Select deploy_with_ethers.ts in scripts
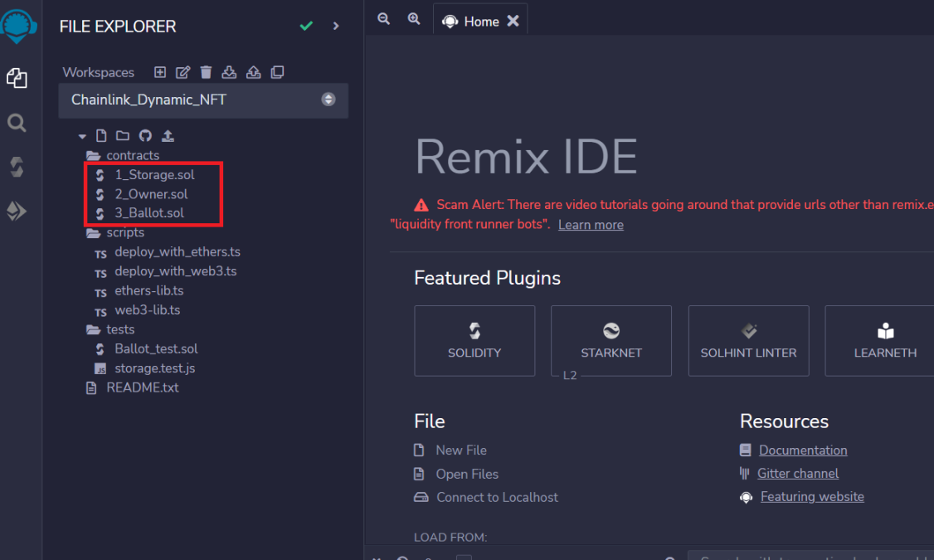Image resolution: width=934 pixels, height=560 pixels. pos(177,251)
